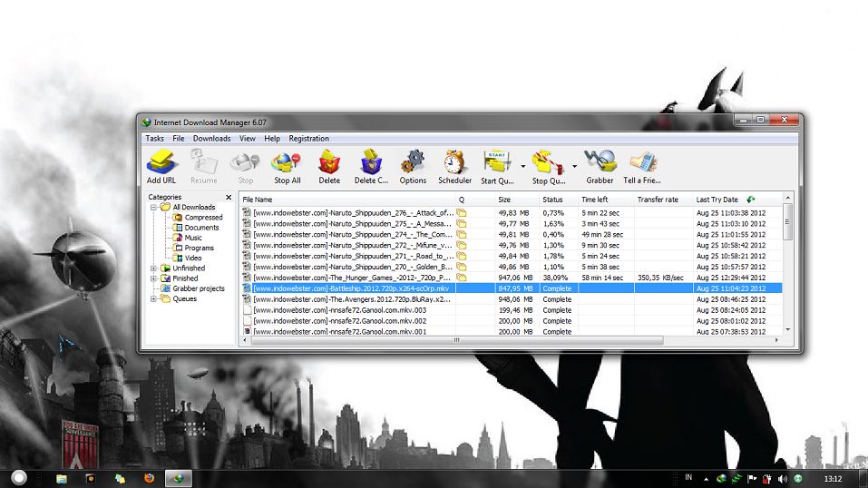Click the vertical scrollbar up arrow
Image resolution: width=868 pixels, height=488 pixels.
tap(788, 198)
